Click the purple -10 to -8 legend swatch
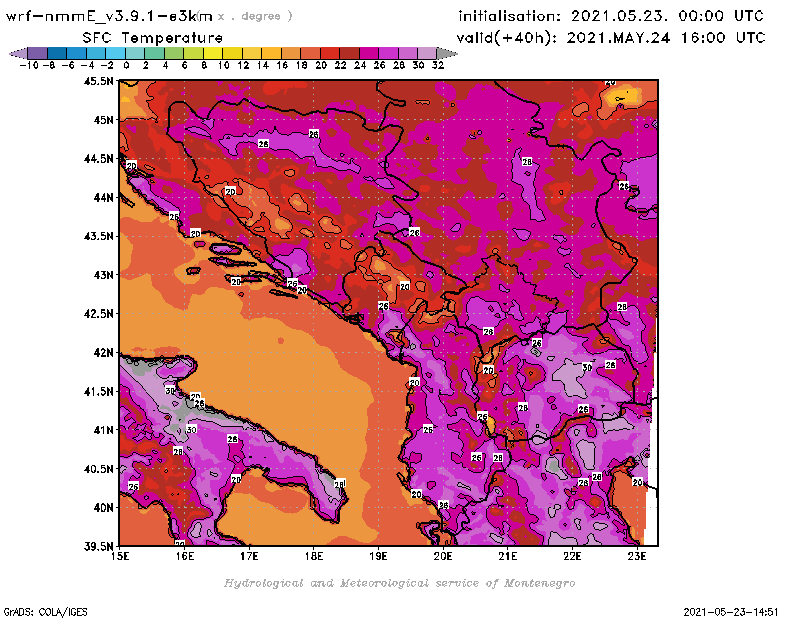 coord(37,54)
